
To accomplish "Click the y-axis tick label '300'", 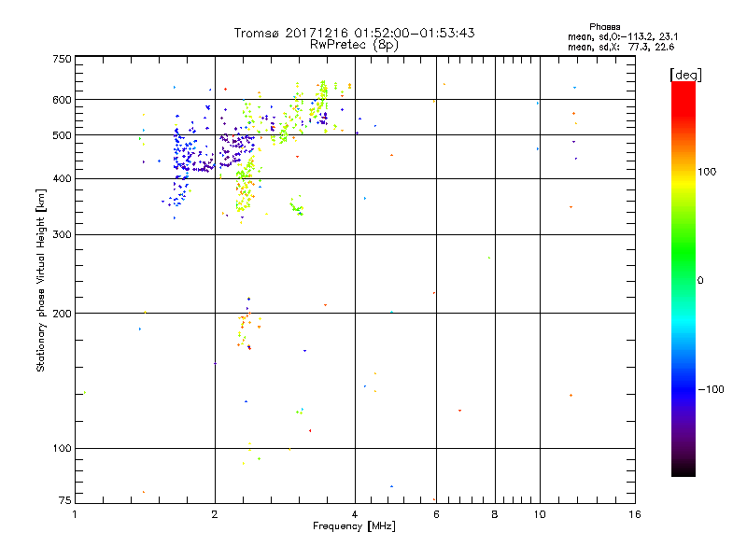I will [62, 235].
